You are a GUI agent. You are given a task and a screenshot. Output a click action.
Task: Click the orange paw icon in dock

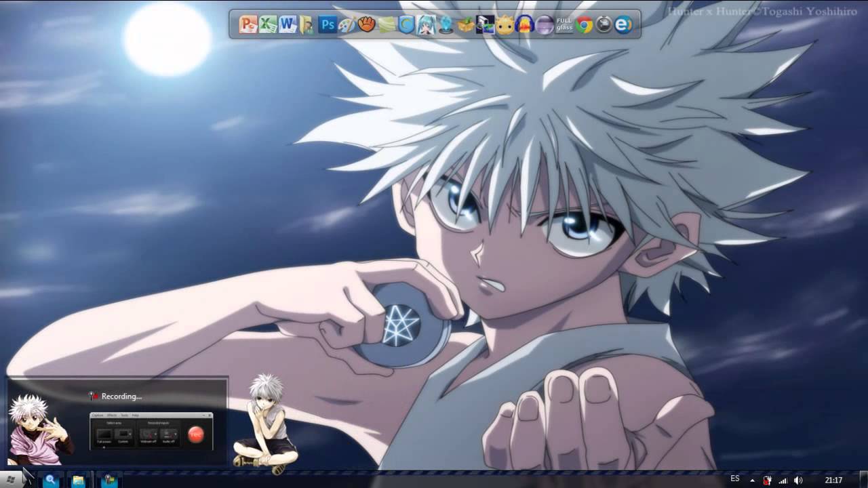(367, 25)
